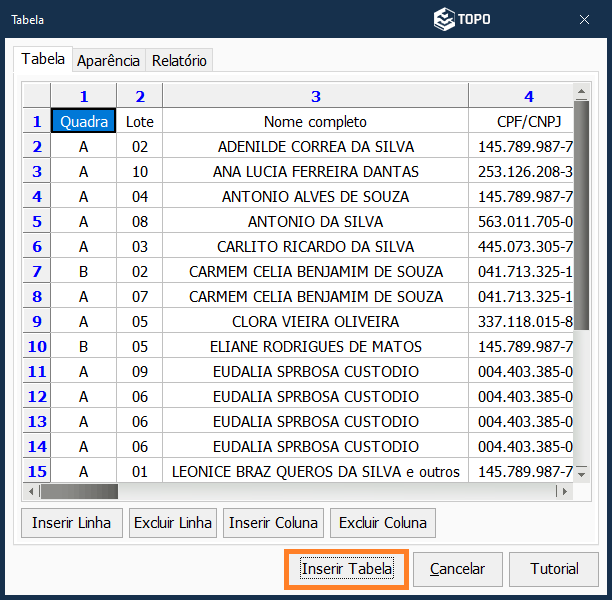Click the TOPO logo in title bar

461,19
